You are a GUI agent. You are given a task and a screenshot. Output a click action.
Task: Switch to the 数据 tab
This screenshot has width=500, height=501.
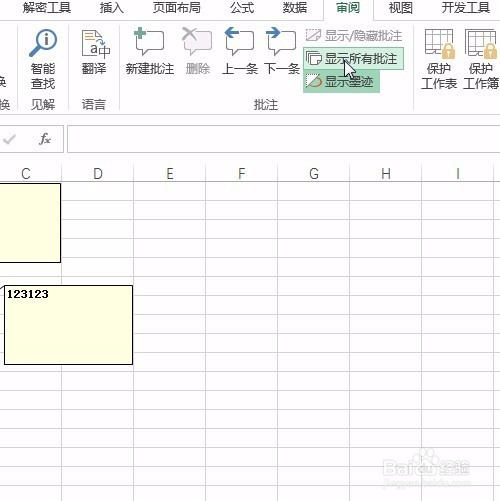click(295, 8)
